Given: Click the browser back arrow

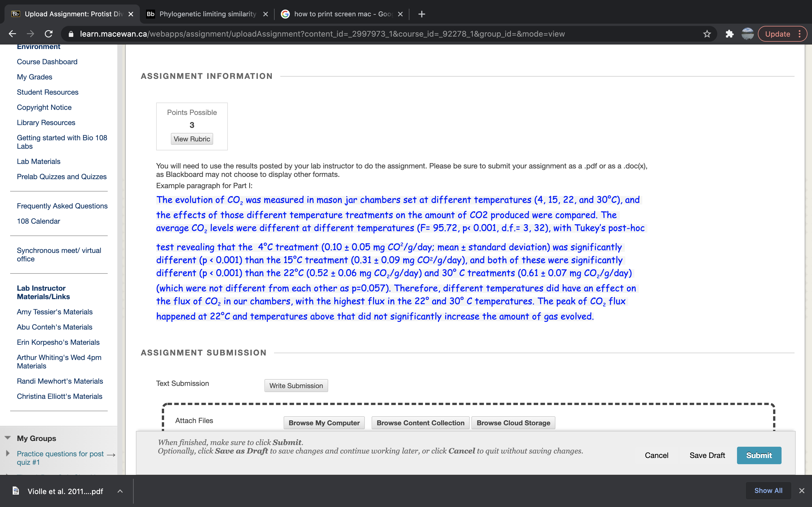Looking at the screenshot, I should click(x=12, y=34).
